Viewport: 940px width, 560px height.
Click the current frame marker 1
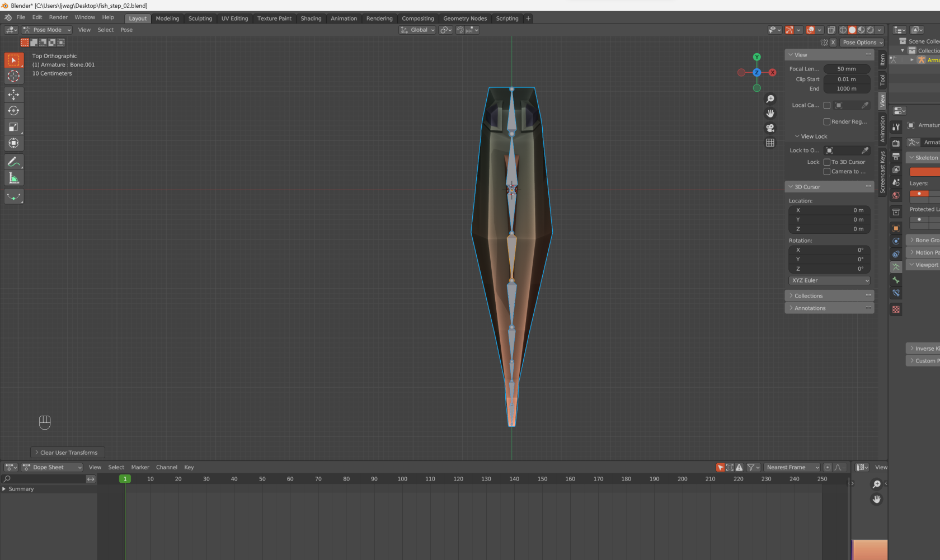pos(125,479)
